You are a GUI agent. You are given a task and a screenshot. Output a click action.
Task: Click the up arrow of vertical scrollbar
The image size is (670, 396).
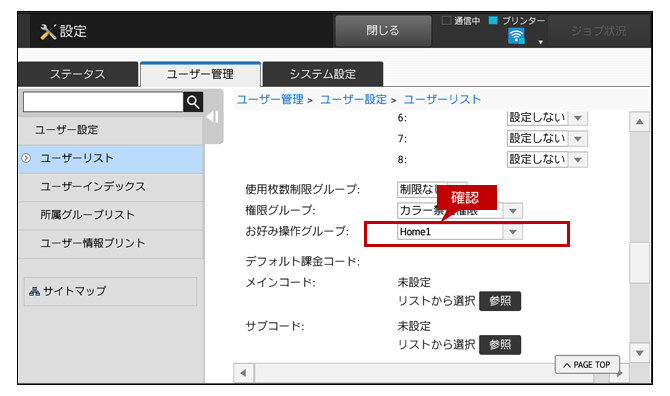(x=640, y=122)
